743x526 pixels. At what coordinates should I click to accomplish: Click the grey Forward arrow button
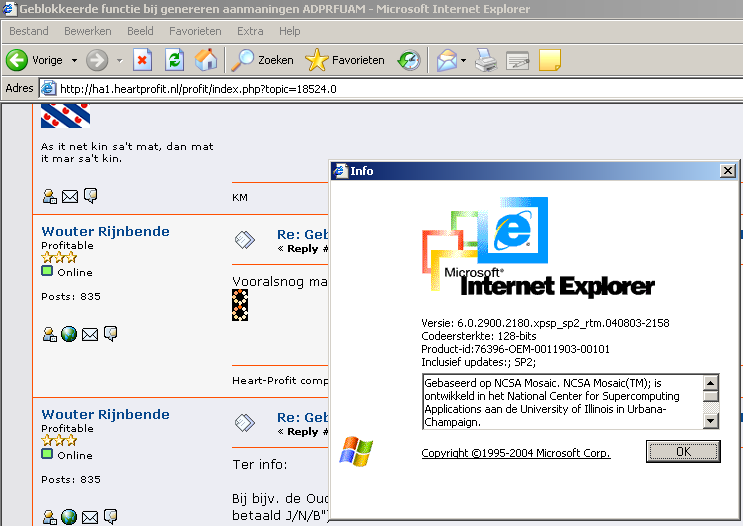point(97,60)
